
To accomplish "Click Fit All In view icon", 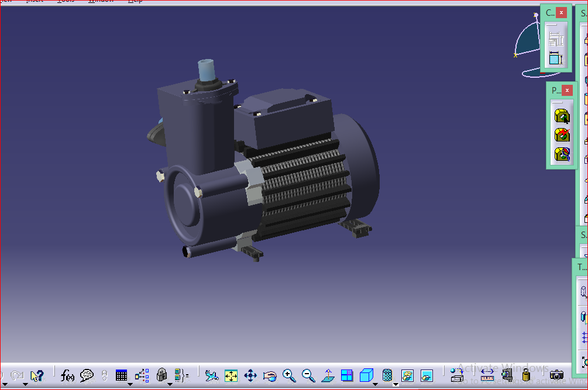I will coord(231,375).
